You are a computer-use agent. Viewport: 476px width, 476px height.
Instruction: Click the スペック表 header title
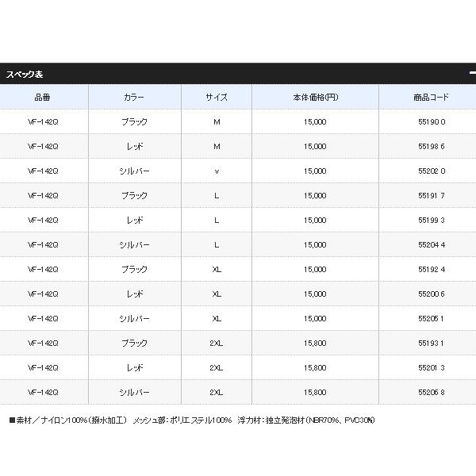tap(25, 74)
